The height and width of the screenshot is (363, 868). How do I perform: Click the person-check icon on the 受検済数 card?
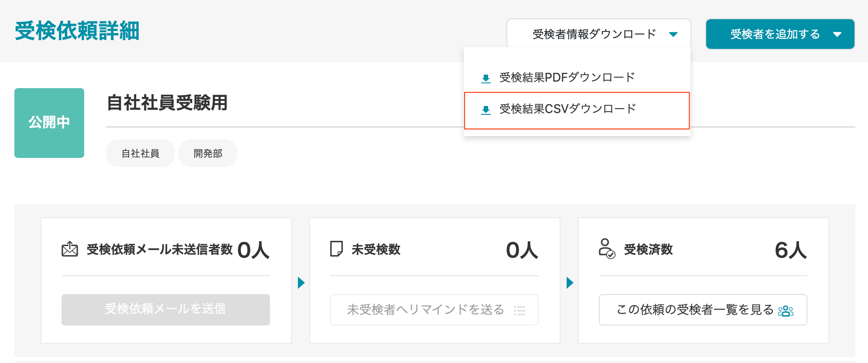[x=606, y=250]
